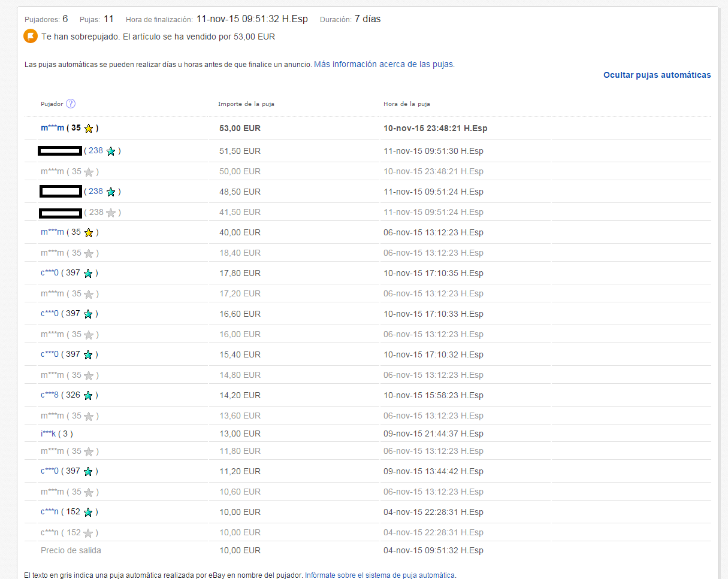This screenshot has height=579, width=728.
Task: Open top bidder m***m profile link
Action: [52, 128]
